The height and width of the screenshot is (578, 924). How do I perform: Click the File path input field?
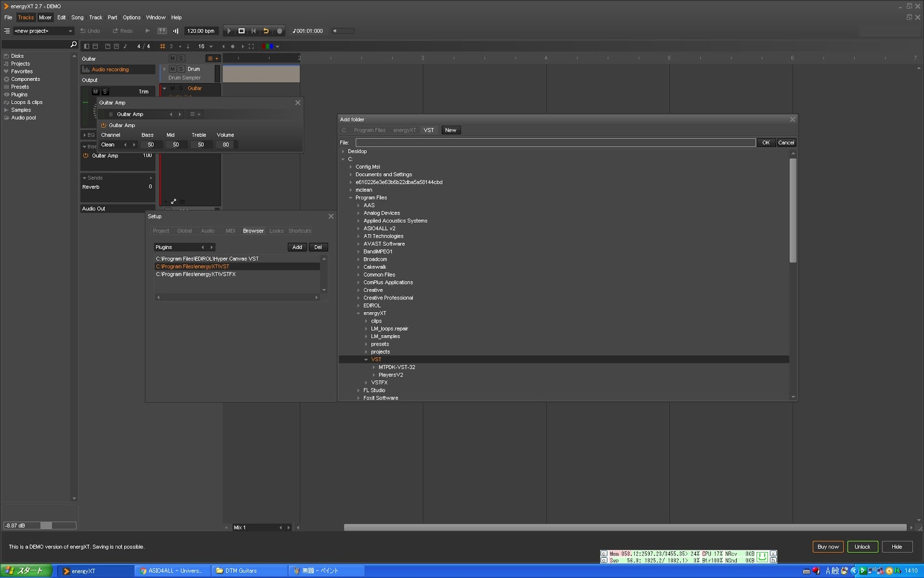click(556, 143)
